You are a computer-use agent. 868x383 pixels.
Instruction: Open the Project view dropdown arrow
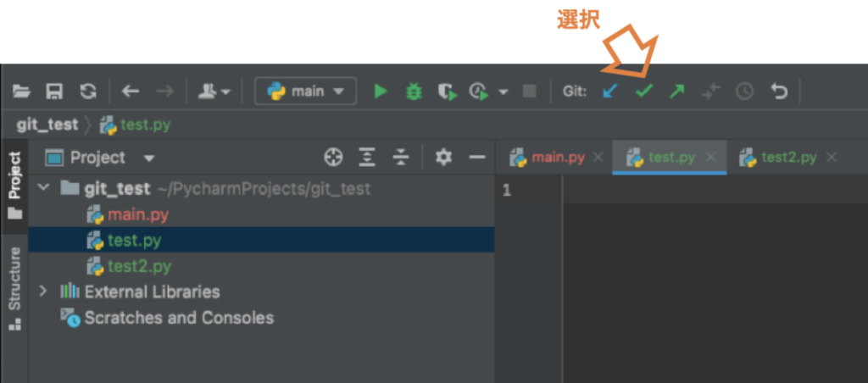(149, 158)
